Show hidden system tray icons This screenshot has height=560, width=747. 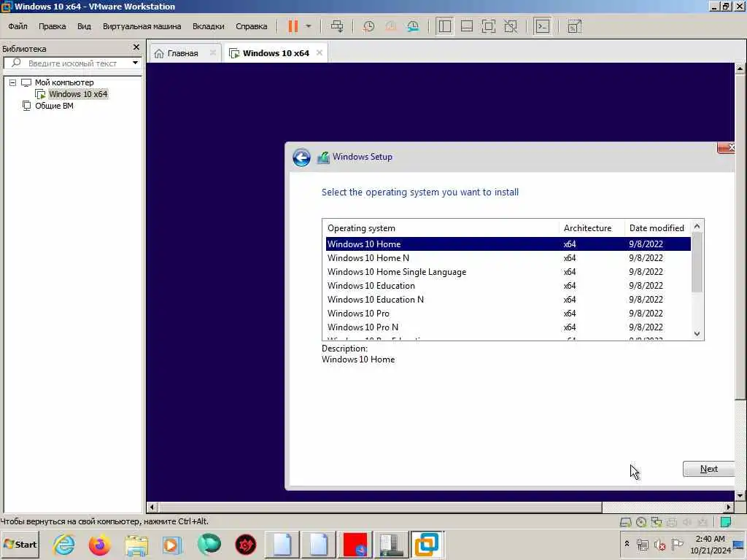(x=627, y=544)
